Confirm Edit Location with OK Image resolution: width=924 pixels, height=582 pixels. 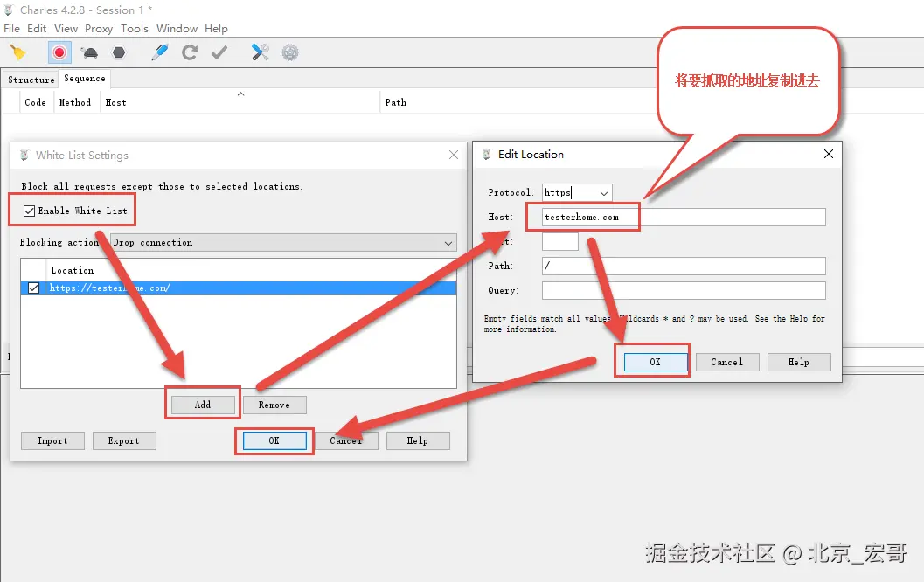[x=656, y=363]
